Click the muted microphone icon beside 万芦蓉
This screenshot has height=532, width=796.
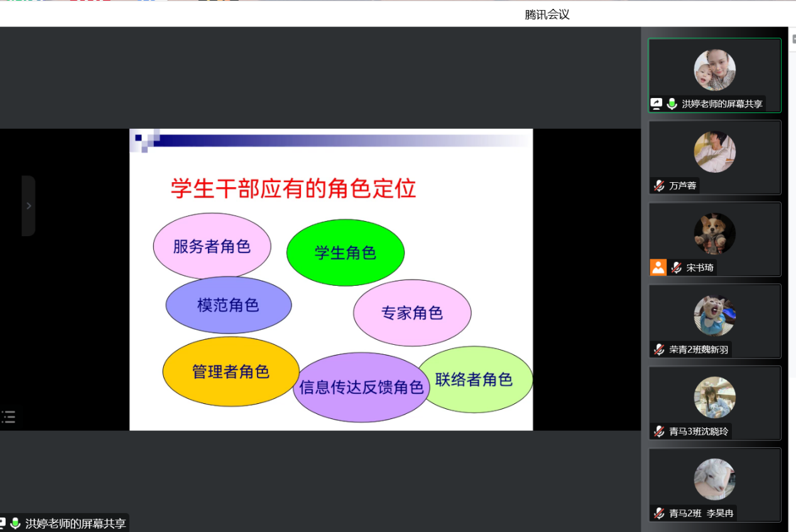pos(659,186)
